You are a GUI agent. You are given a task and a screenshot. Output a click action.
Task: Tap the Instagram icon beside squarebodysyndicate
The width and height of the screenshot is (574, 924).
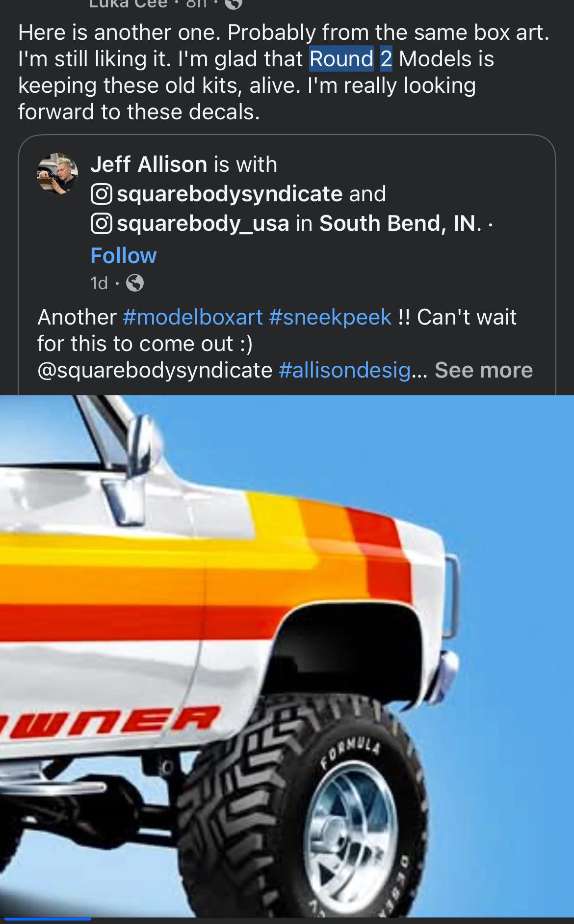102,194
